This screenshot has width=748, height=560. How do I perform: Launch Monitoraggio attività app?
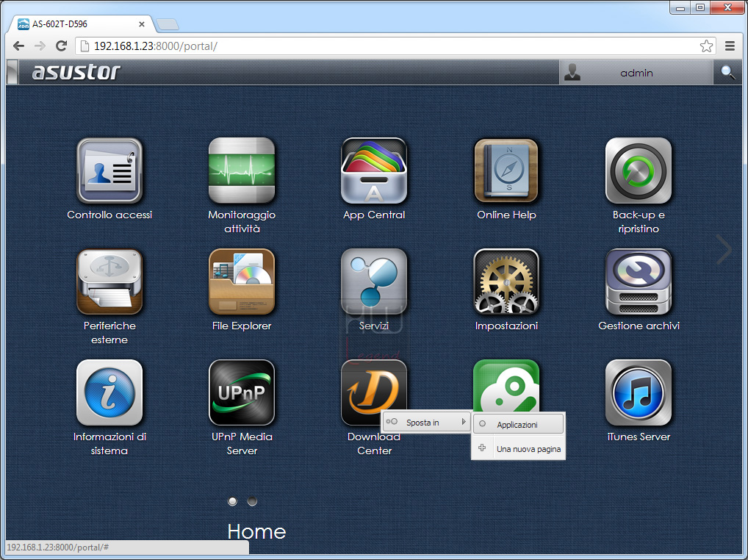(242, 170)
